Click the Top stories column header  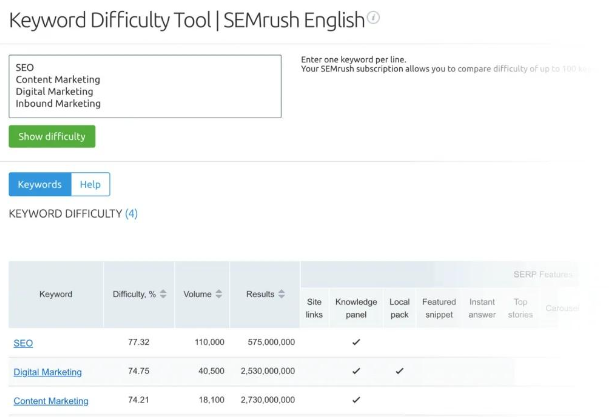520,308
